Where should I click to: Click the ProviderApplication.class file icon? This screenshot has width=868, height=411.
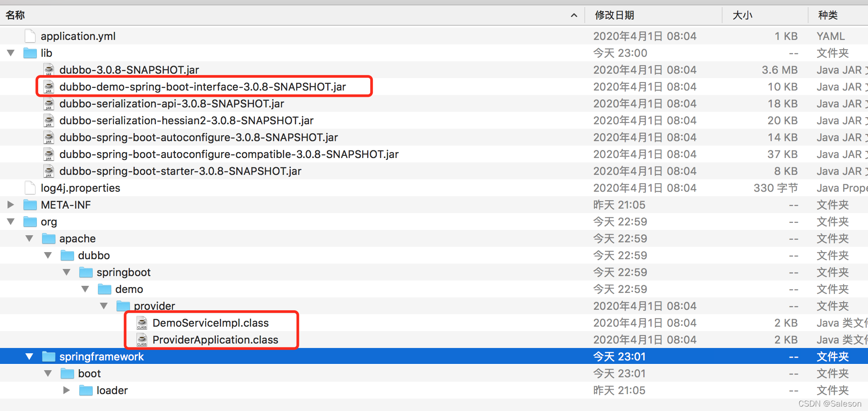click(x=142, y=340)
